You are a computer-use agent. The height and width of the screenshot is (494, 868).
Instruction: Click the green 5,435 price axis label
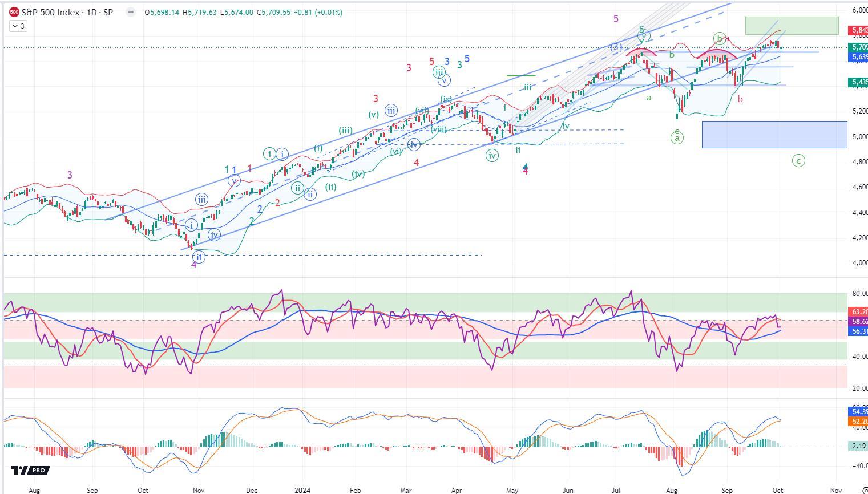pos(858,83)
